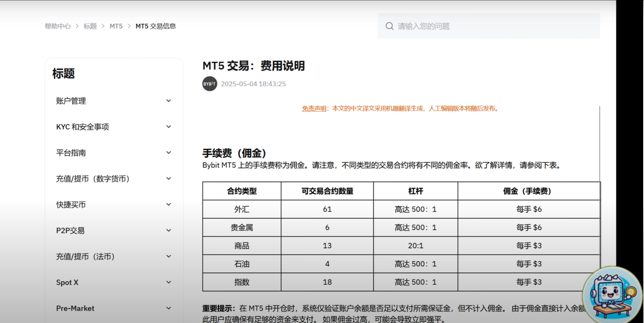644x323 pixels.
Task: Click the search magnifier icon
Action: 389,26
